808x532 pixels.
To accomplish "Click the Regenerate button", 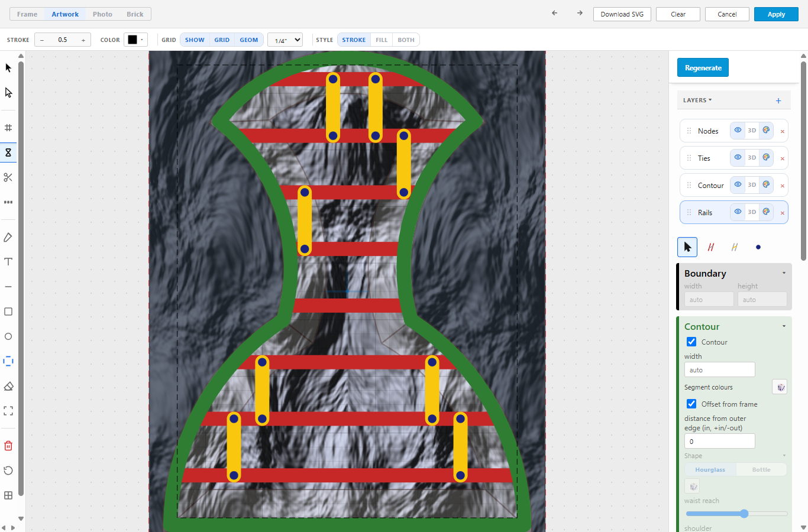I will pyautogui.click(x=703, y=67).
